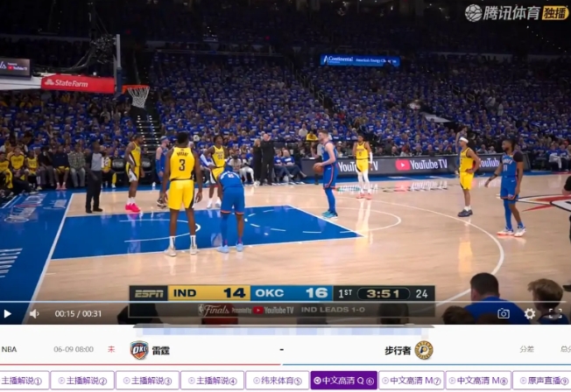
Task: Click the red 未 match status
Action: click(x=111, y=349)
